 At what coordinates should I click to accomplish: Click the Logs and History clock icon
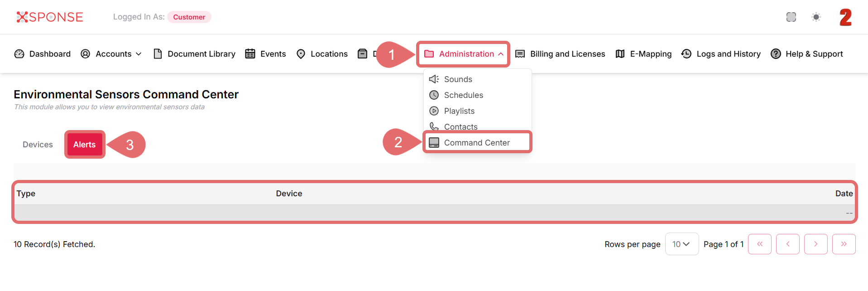[686, 54]
